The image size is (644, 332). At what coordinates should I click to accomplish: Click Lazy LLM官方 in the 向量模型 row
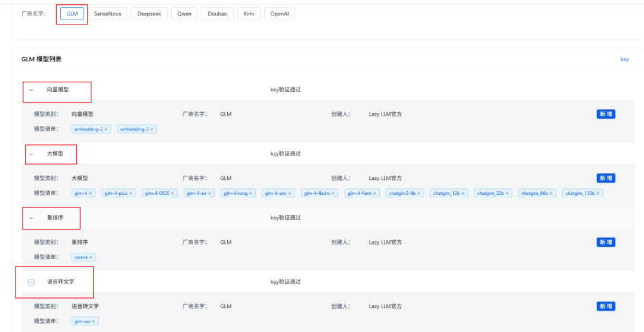pyautogui.click(x=385, y=114)
